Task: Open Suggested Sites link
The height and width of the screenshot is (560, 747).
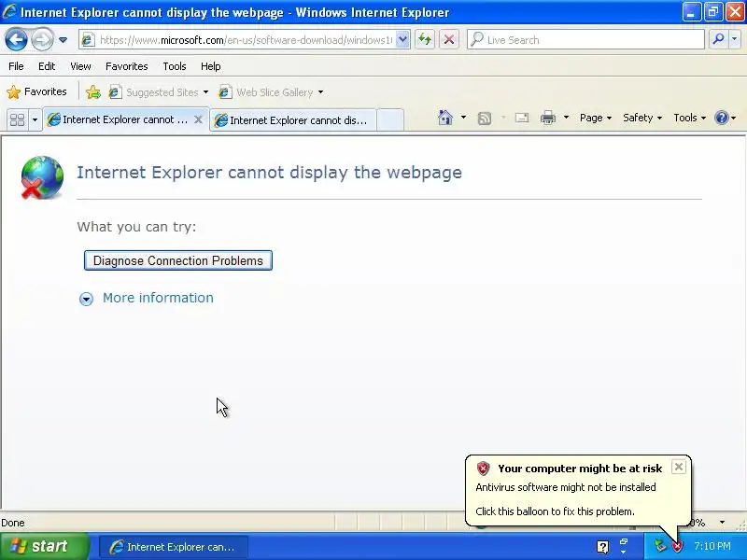Action: 153,91
